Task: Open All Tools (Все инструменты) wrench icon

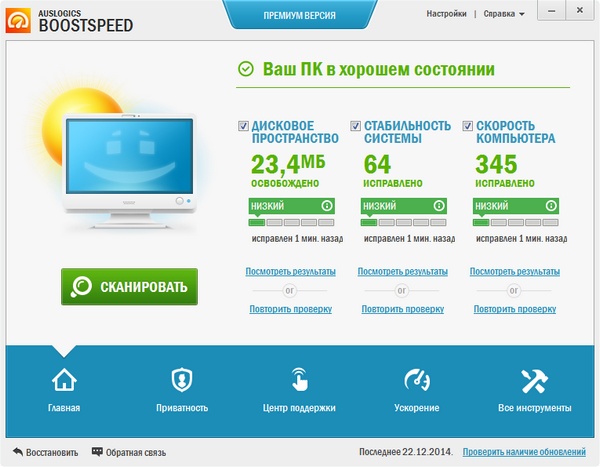Action: point(533,381)
